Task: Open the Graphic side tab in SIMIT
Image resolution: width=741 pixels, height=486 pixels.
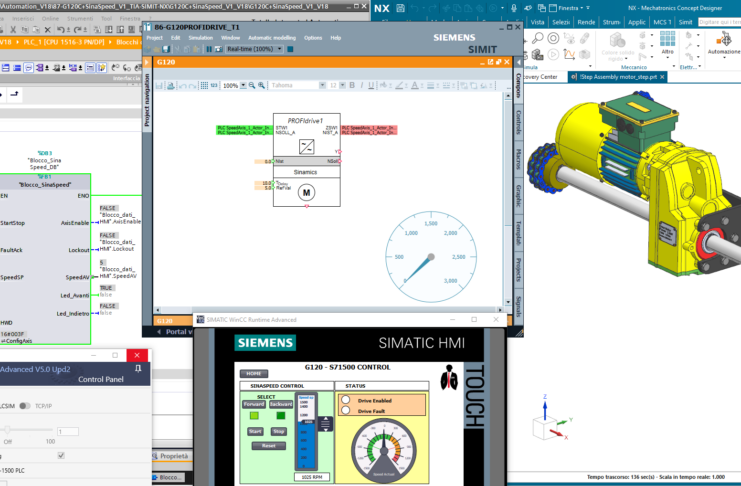Action: (x=518, y=196)
